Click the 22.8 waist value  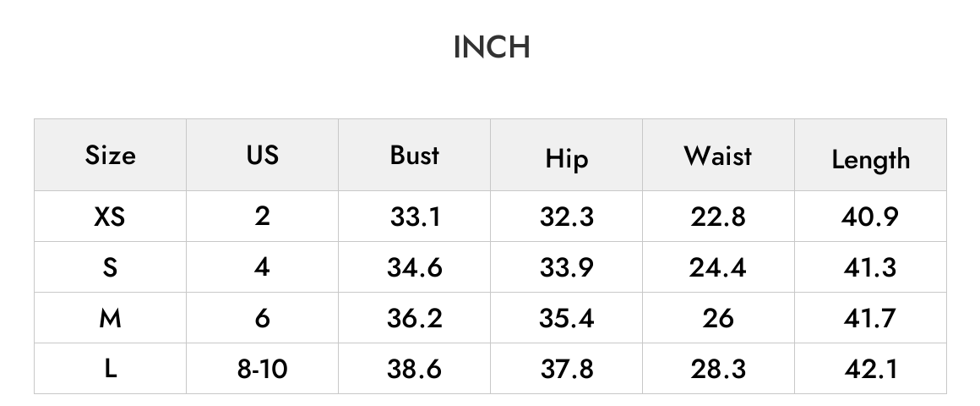718,217
